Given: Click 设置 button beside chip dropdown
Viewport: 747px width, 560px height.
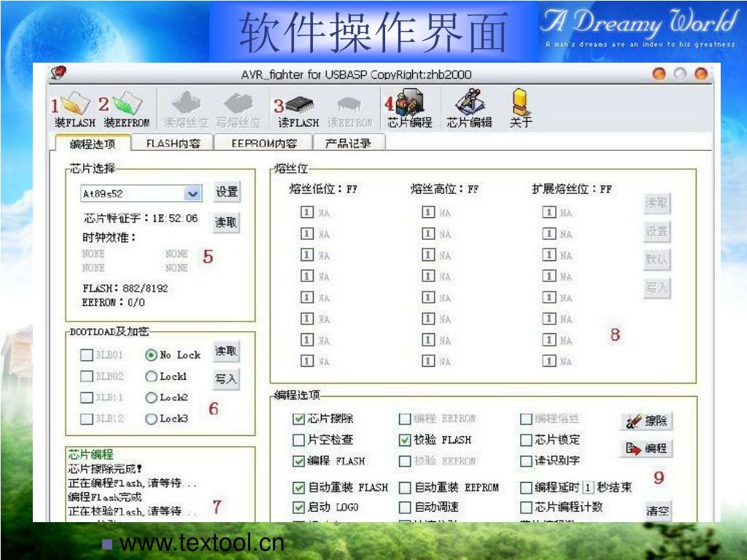Looking at the screenshot, I should pyautogui.click(x=227, y=192).
